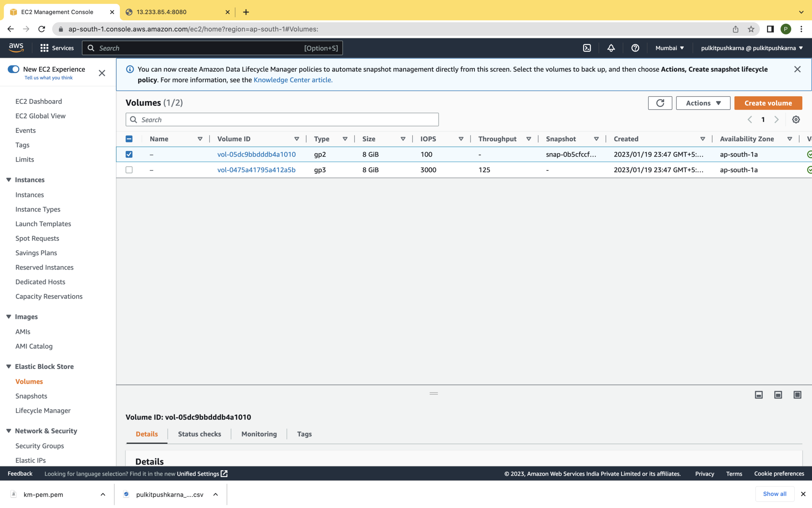This screenshot has width=812, height=508.
Task: Open the Mumbai region selector
Action: tap(670, 48)
